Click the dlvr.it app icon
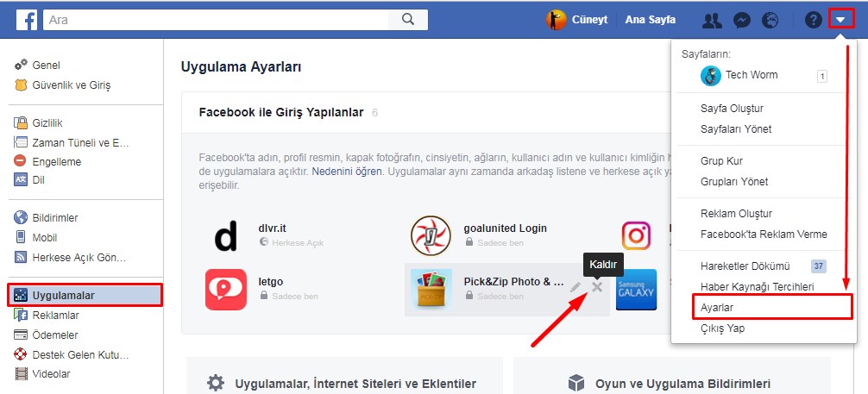868x394 pixels. click(x=226, y=235)
